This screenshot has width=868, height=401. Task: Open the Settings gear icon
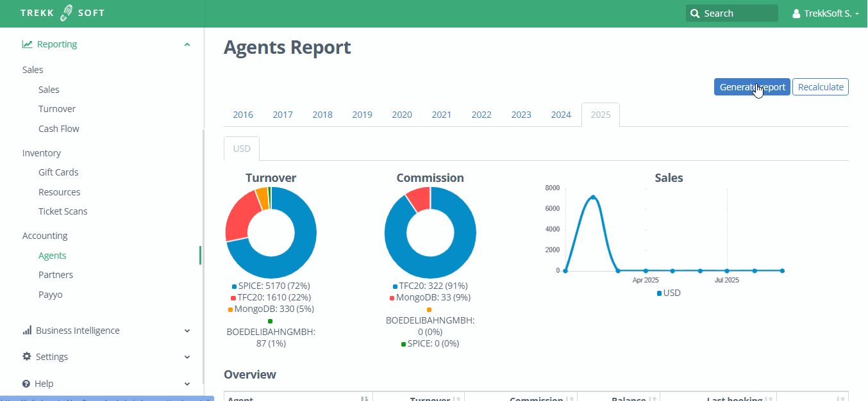(x=26, y=356)
